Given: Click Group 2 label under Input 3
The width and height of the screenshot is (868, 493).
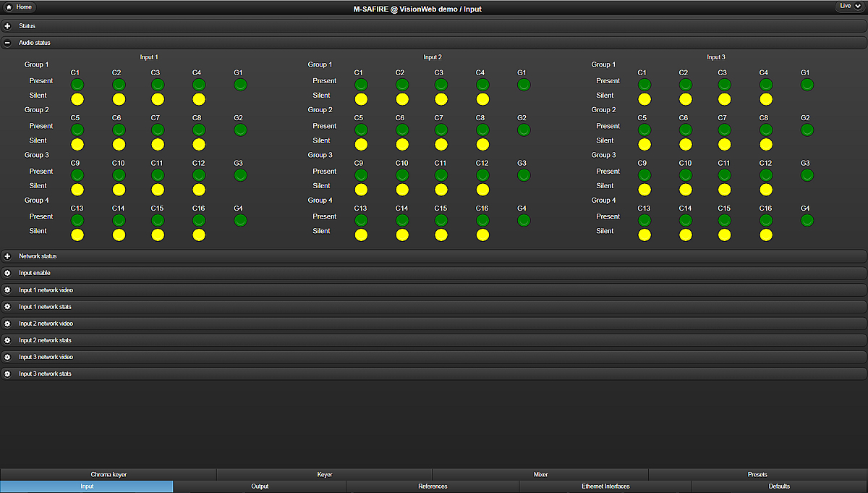Looking at the screenshot, I should click(604, 110).
